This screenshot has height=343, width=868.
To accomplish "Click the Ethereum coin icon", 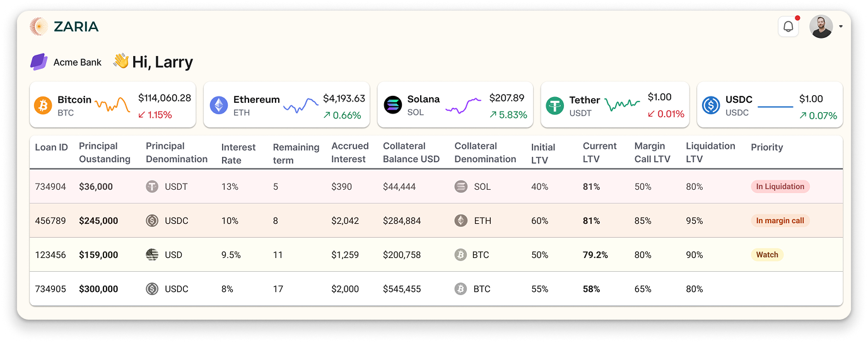I will click(x=219, y=105).
